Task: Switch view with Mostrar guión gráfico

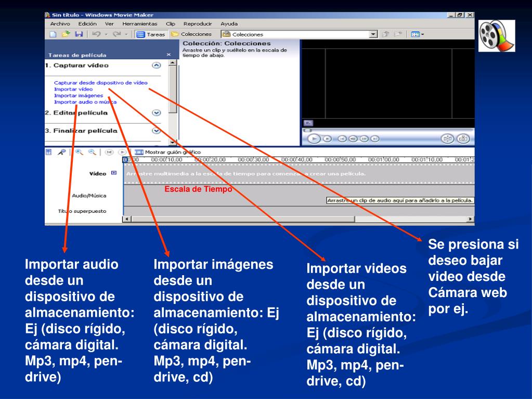Action: coord(168,152)
